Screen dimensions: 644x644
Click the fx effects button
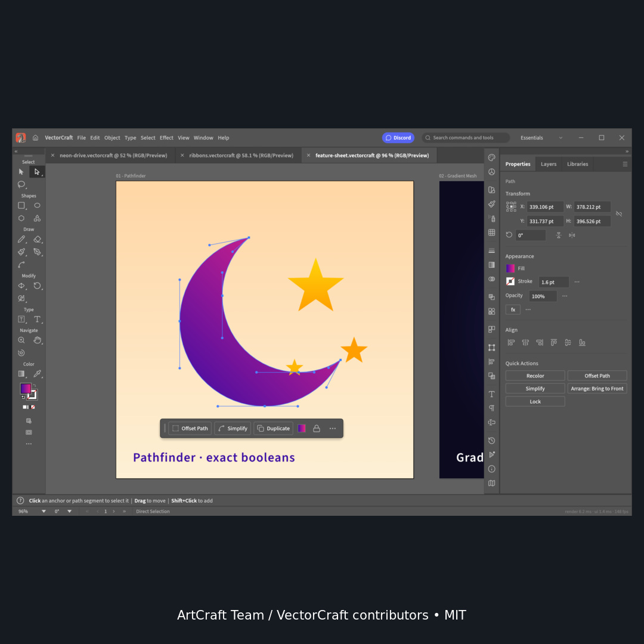(513, 309)
